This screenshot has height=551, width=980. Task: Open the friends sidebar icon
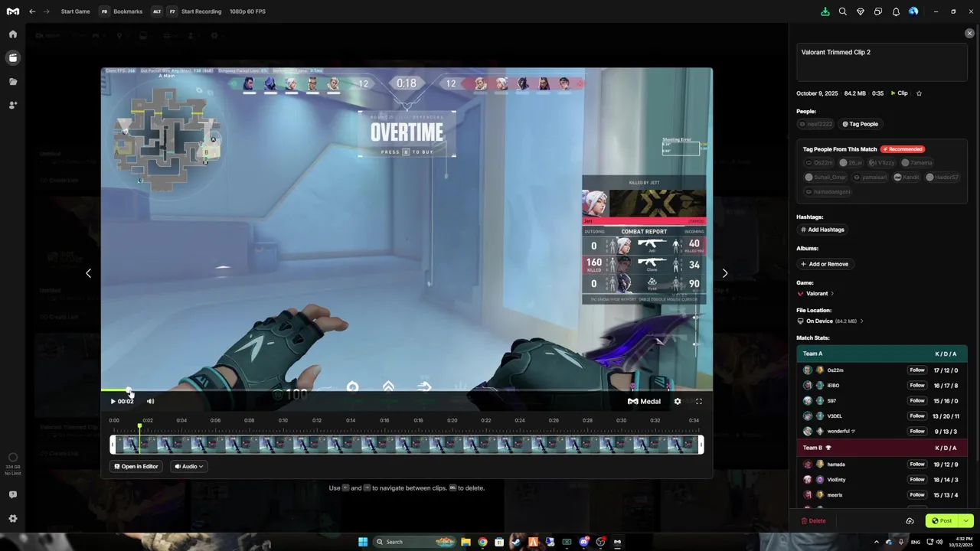click(x=13, y=105)
